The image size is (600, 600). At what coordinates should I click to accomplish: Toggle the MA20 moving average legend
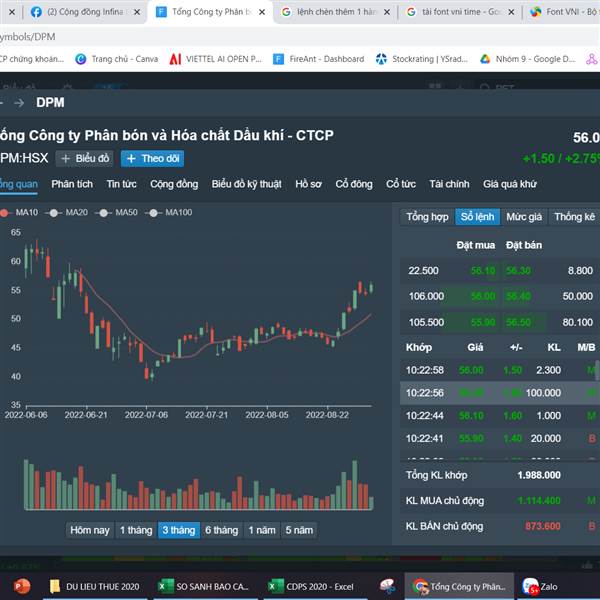coord(67,212)
